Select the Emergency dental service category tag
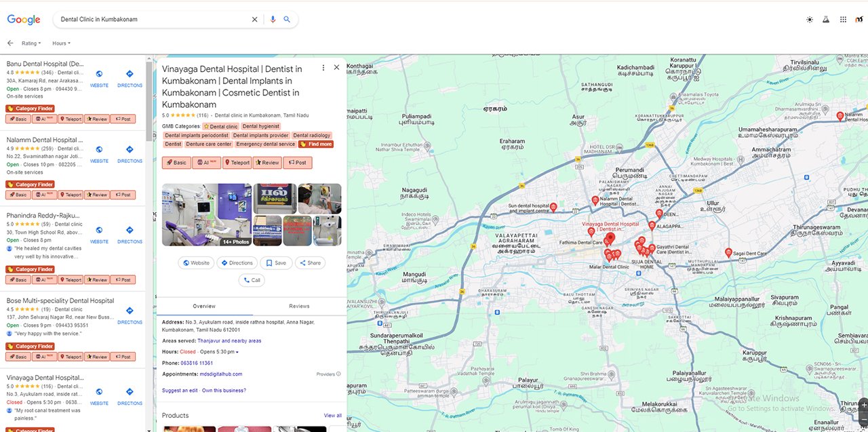The image size is (868, 432). click(266, 144)
